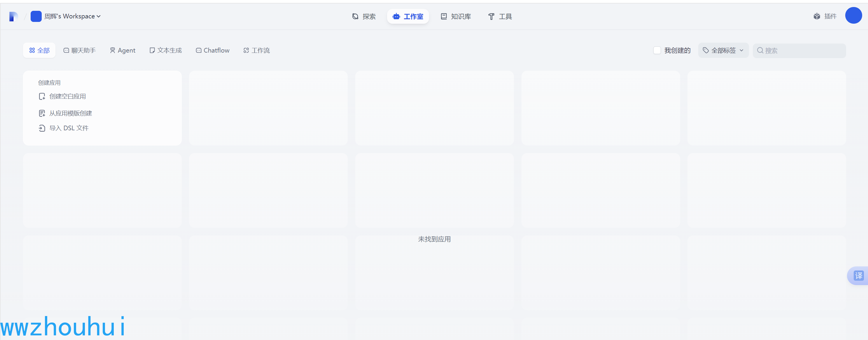This screenshot has width=868, height=340.
Task: Select the 工作室 top navigation item
Action: point(408,17)
